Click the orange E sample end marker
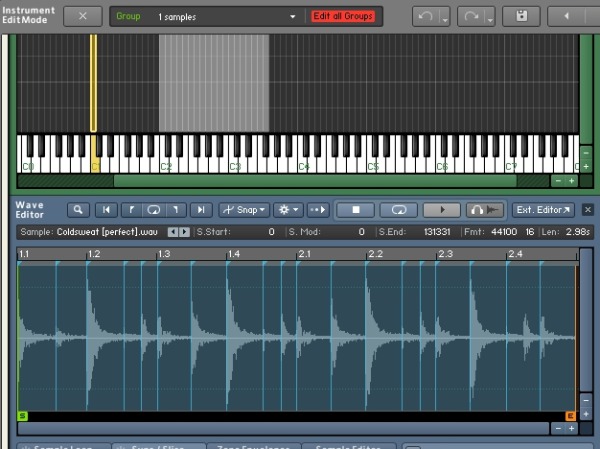 (x=571, y=416)
